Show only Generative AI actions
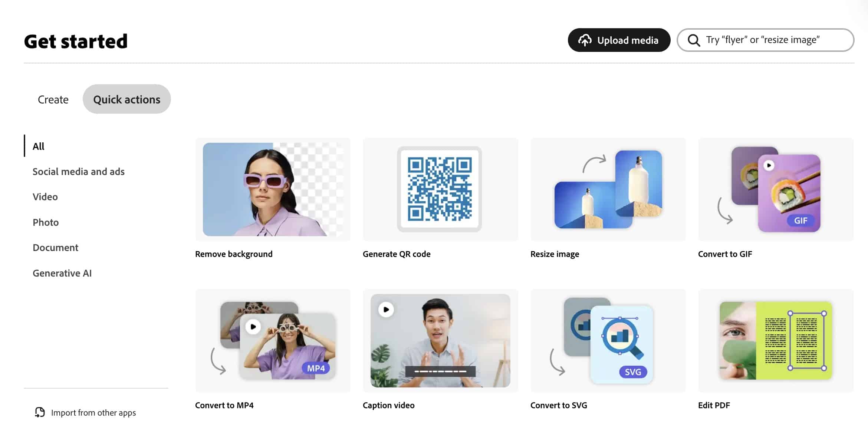Screen dimensions: 868x436 point(62,273)
